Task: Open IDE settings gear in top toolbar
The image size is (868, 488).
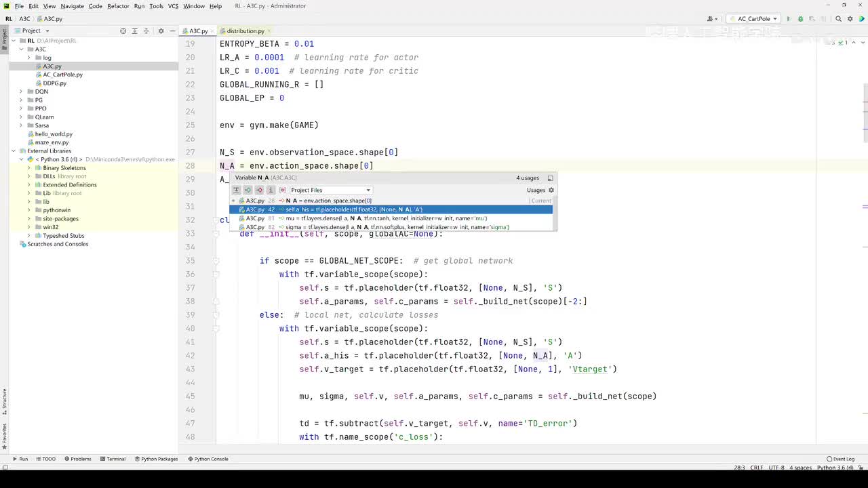Action: click(850, 19)
